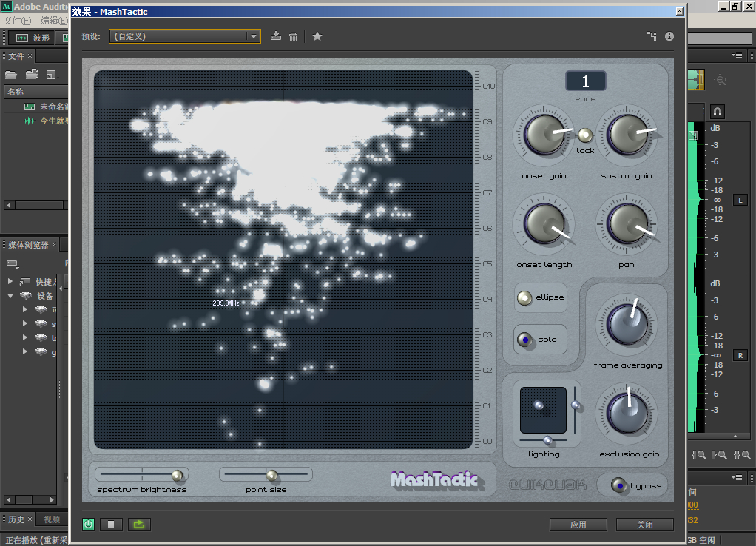Select the 今生 audio file row

38,121
